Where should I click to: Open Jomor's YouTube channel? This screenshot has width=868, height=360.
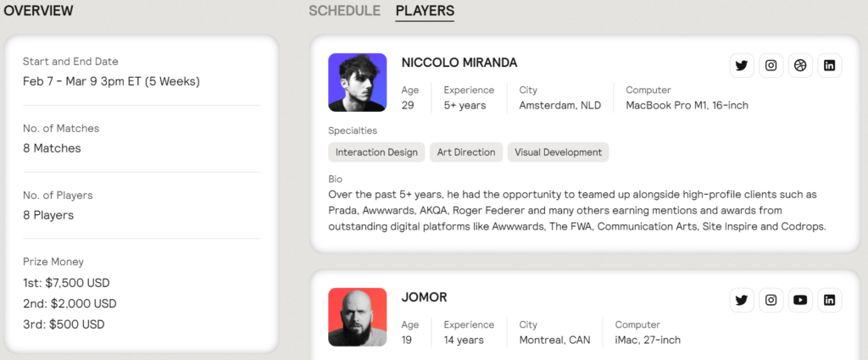[800, 300]
